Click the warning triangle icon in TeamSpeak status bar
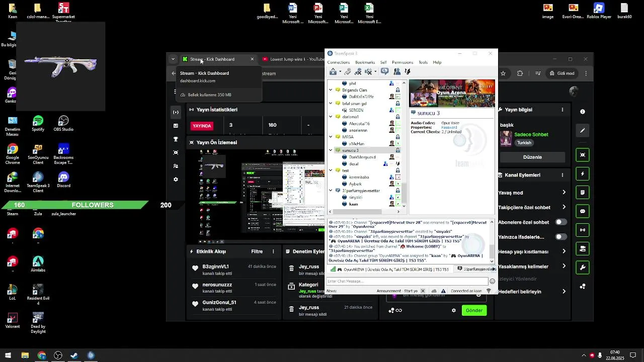 pos(443,291)
